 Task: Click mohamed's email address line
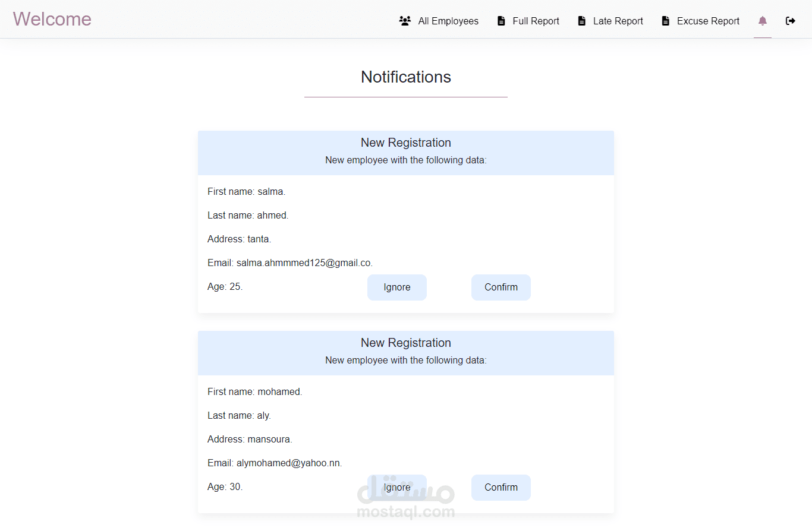point(275,463)
